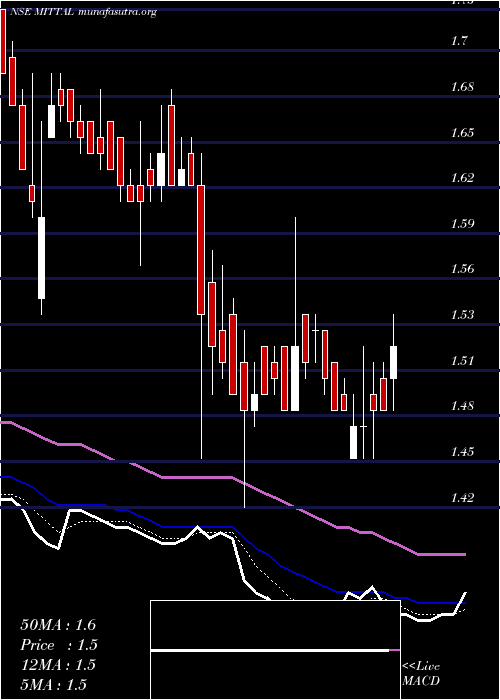Viewport: 500px width, 700px height.
Task: Click the 1.7 price axis label
Action: pos(459,42)
